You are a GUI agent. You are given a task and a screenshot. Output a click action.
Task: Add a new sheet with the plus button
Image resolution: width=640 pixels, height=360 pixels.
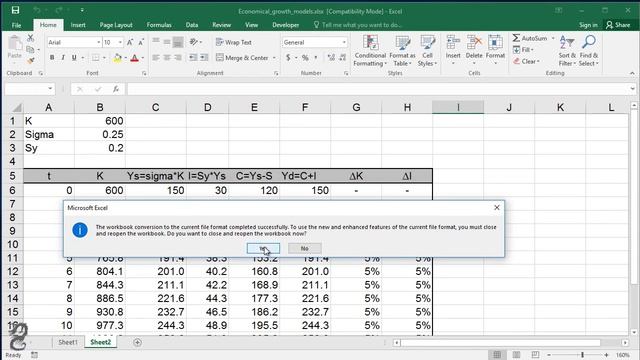pyautogui.click(x=137, y=342)
